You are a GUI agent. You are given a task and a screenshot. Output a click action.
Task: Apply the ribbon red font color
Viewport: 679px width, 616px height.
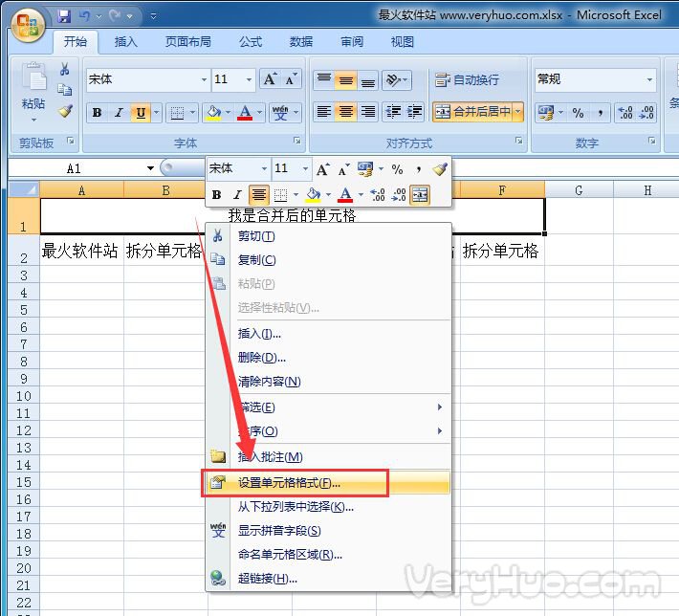click(x=245, y=113)
